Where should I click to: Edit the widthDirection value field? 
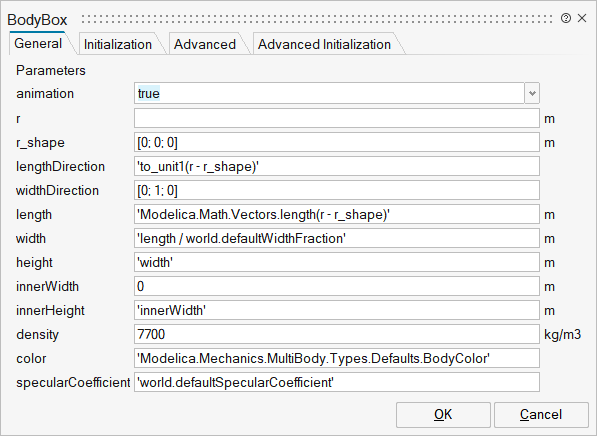[337, 190]
